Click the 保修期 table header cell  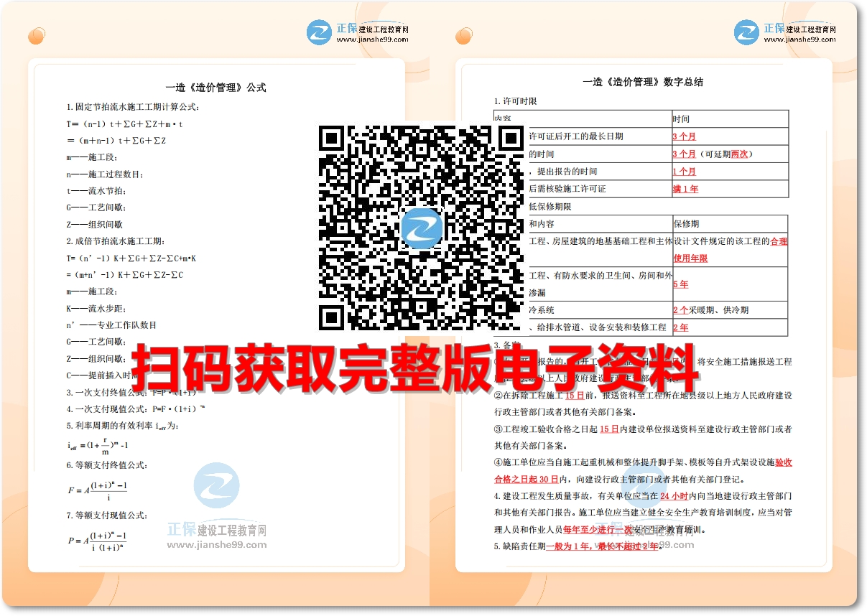point(687,223)
